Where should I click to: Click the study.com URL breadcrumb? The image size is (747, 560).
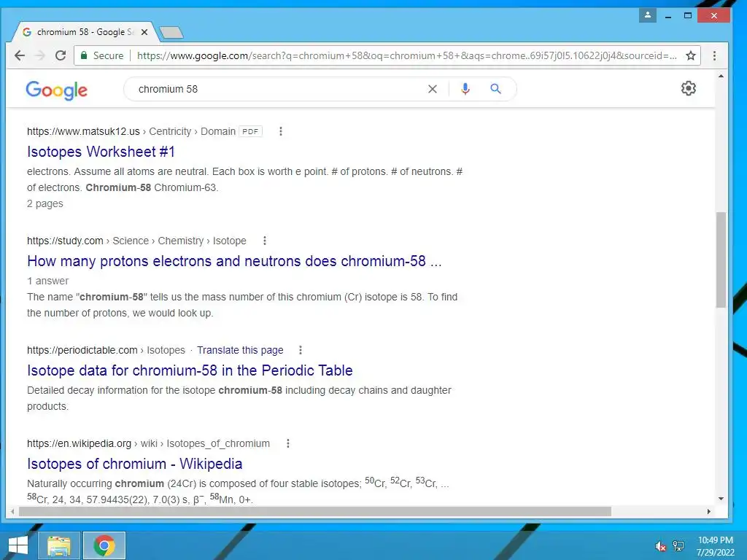coord(136,241)
